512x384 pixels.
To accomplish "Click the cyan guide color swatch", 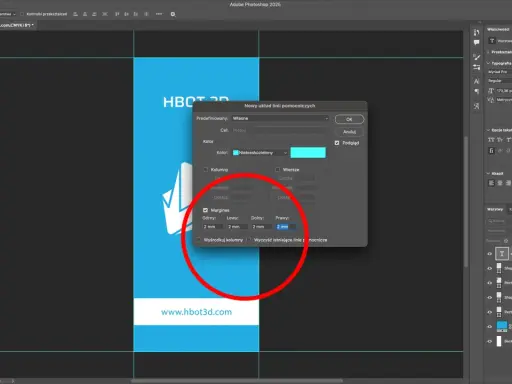I will [x=308, y=153].
